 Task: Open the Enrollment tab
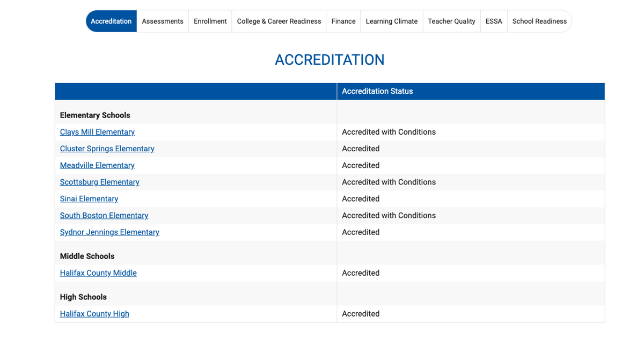tap(210, 21)
